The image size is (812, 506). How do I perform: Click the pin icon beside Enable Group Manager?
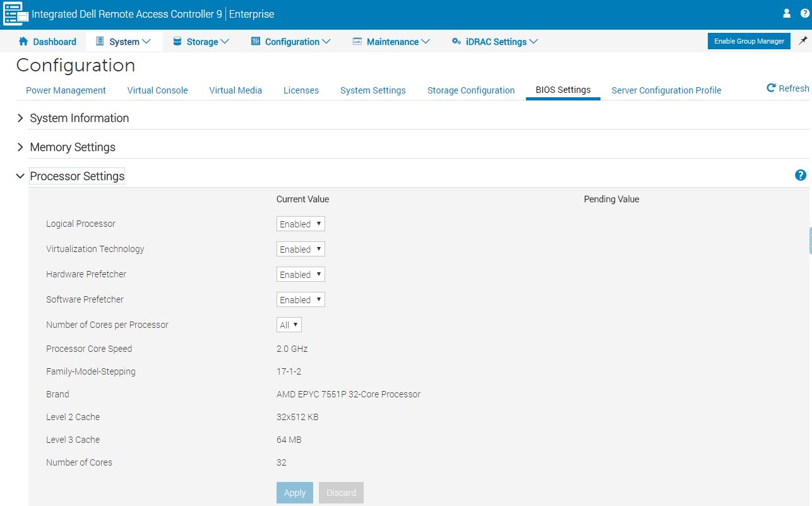coord(803,41)
